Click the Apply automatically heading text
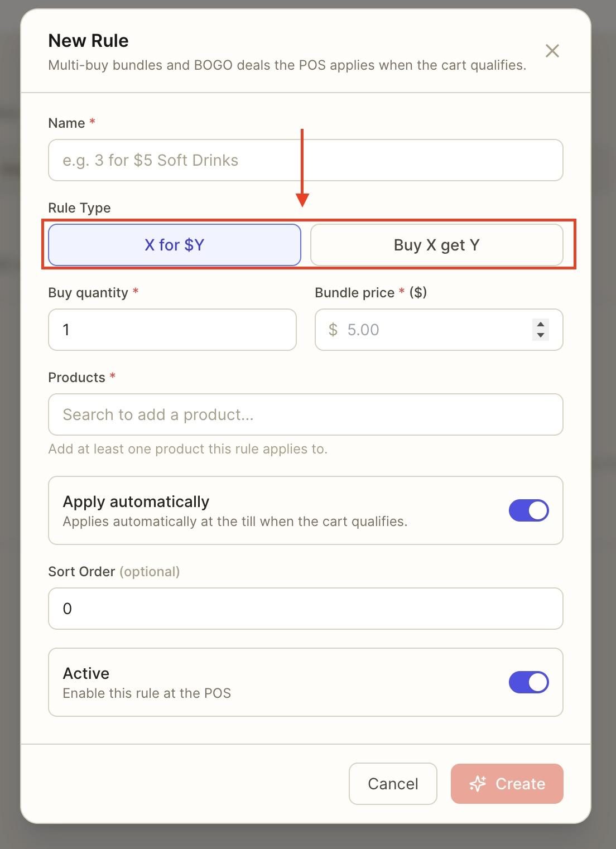 [x=136, y=501]
